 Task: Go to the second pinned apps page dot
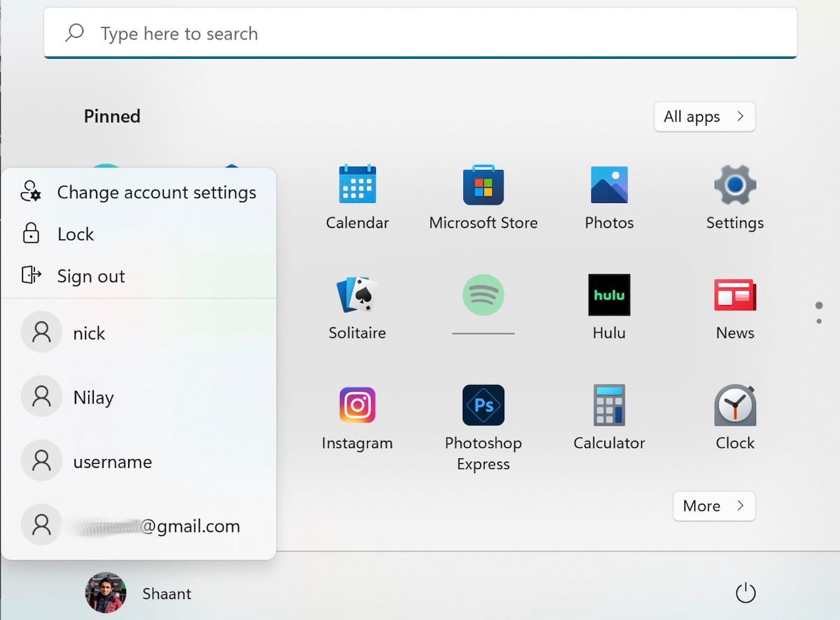(x=819, y=321)
